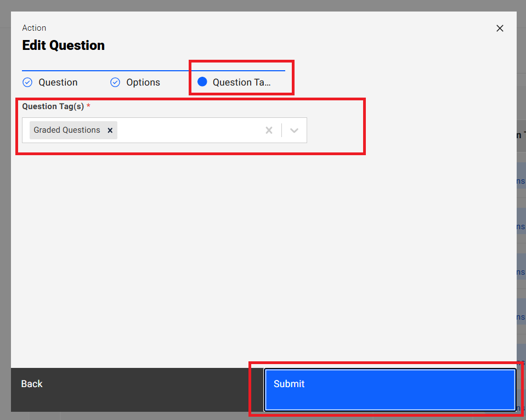The width and height of the screenshot is (526, 420).
Task: Remove the "Graded Questions" tag via its x icon
Action: click(x=110, y=130)
